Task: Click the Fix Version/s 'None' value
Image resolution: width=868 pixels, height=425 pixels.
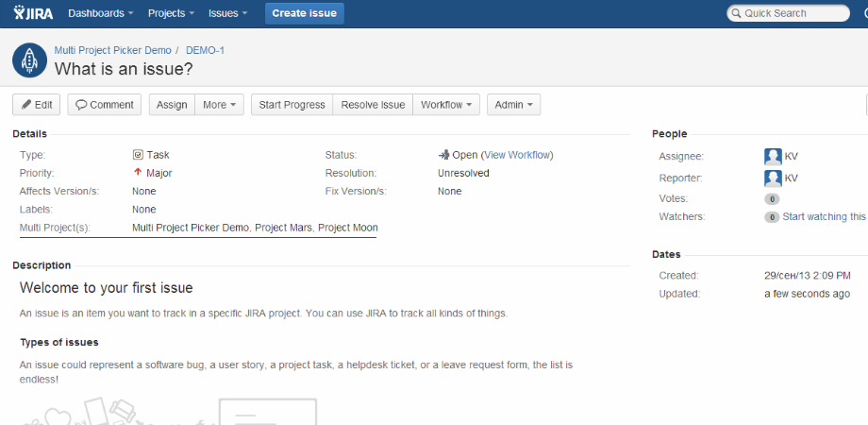Action: coord(449,191)
